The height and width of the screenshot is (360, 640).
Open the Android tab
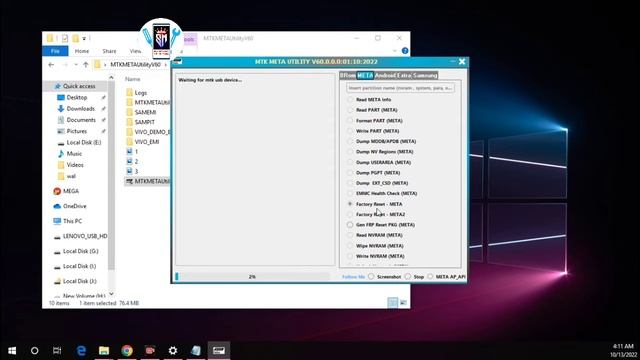[386, 76]
